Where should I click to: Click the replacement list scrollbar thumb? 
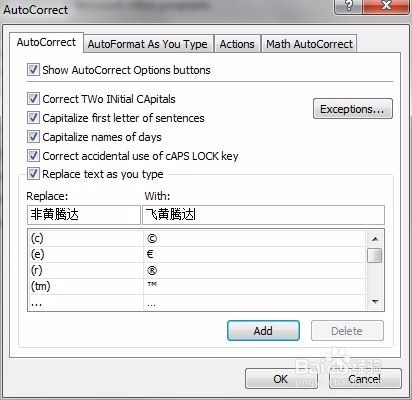click(x=375, y=256)
